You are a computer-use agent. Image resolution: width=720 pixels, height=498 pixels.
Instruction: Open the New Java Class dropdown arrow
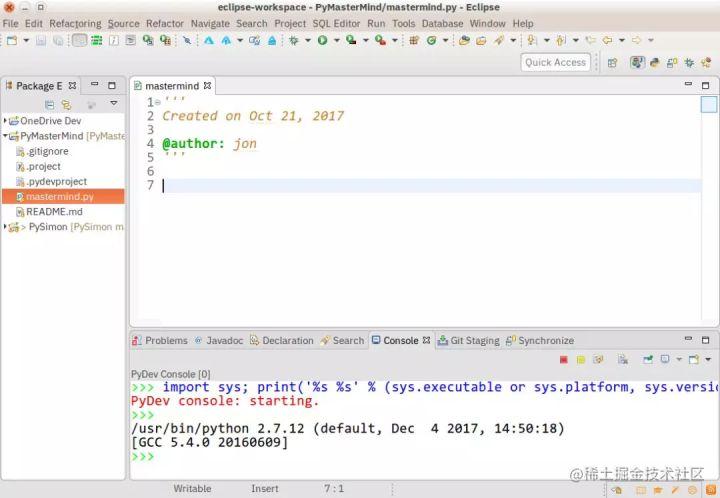(x=445, y=40)
